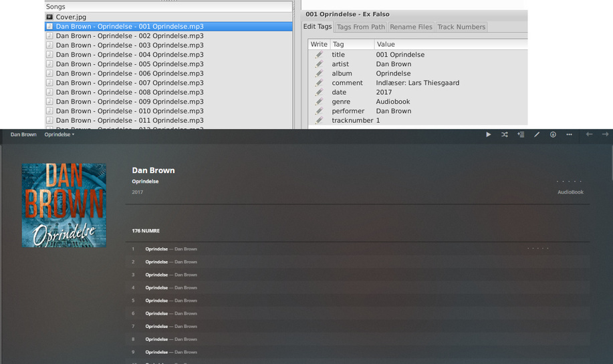613x364 pixels.
Task: Play track 6 Oprindelse in album
Action: tap(358, 313)
